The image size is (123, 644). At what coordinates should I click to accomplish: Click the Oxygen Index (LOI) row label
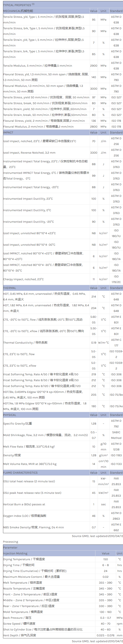pyautogui.click(x=25, y=516)
